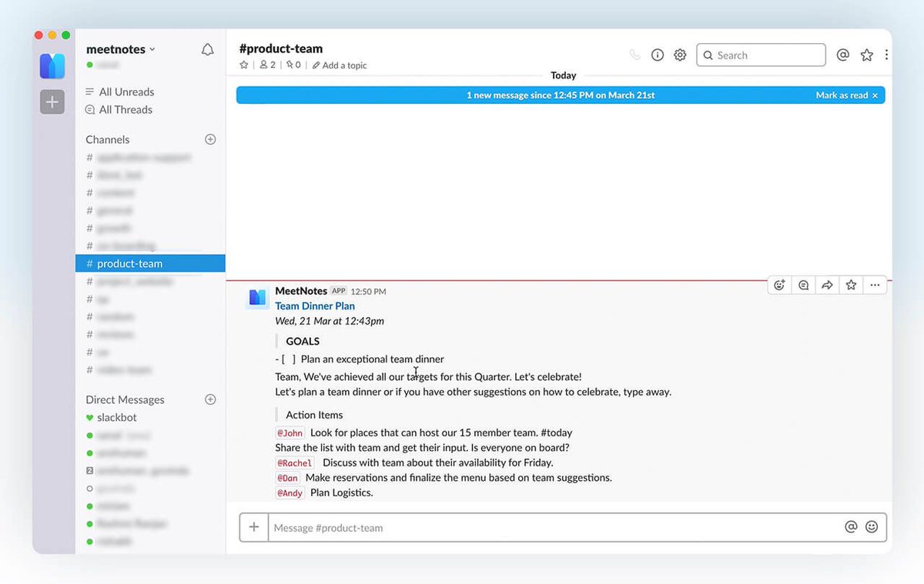Click the Channels section header
The width and height of the screenshot is (924, 584).
108,139
